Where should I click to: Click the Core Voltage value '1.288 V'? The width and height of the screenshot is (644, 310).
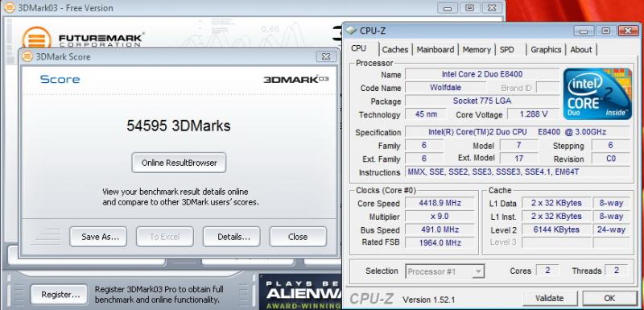533,114
